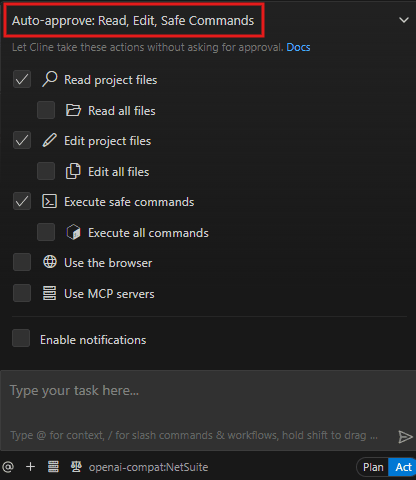Click 'Edit project files' label

[107, 141]
